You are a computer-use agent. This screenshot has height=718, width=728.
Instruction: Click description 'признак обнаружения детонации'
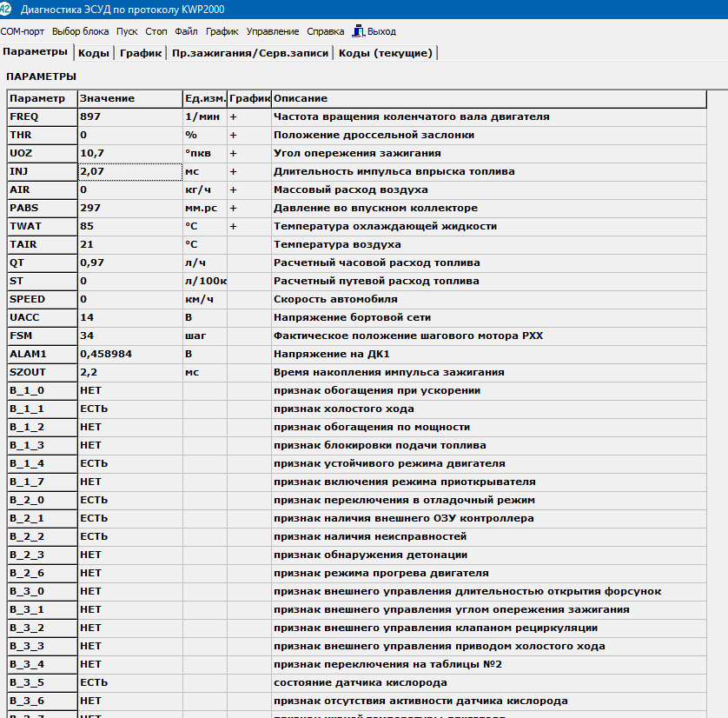(370, 555)
